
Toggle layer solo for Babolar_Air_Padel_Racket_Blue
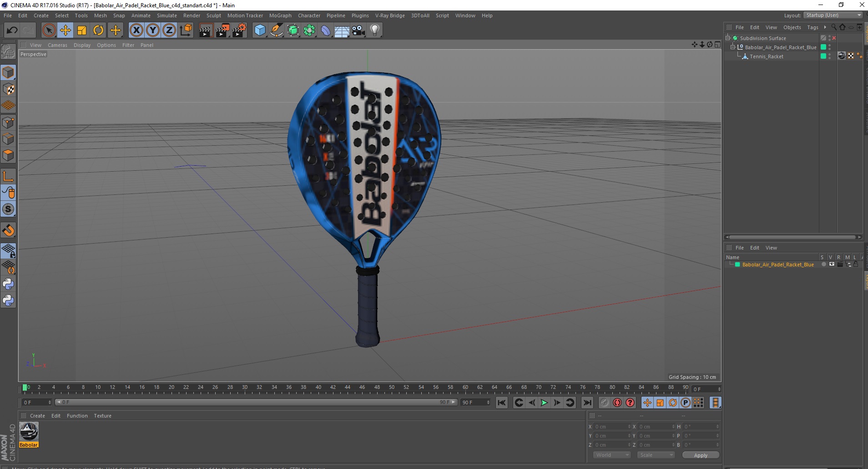[x=823, y=265]
